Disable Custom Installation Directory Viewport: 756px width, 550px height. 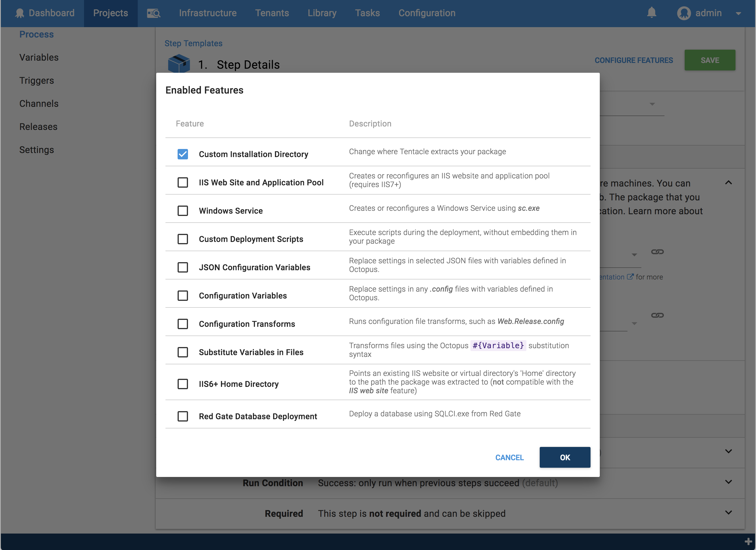(183, 154)
